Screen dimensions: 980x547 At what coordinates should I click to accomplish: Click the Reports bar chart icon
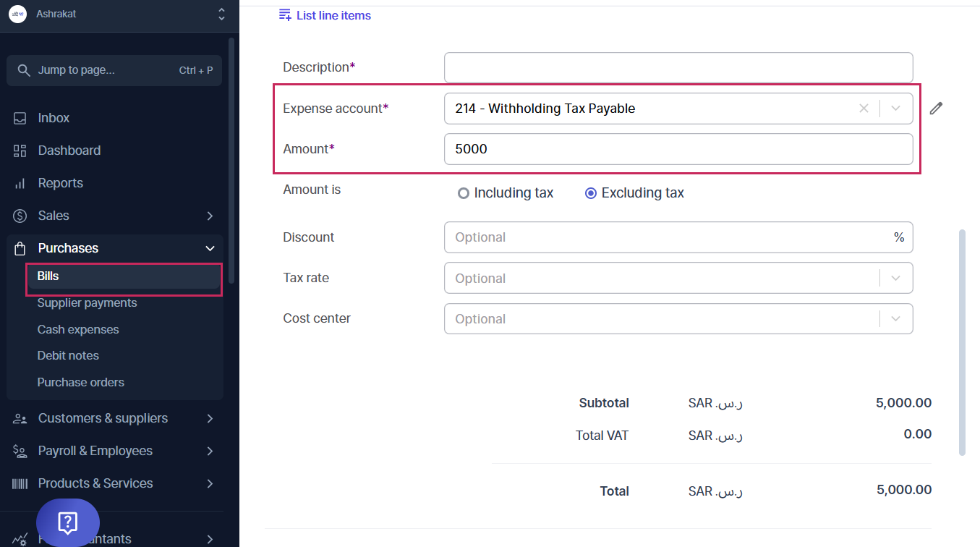coord(20,183)
